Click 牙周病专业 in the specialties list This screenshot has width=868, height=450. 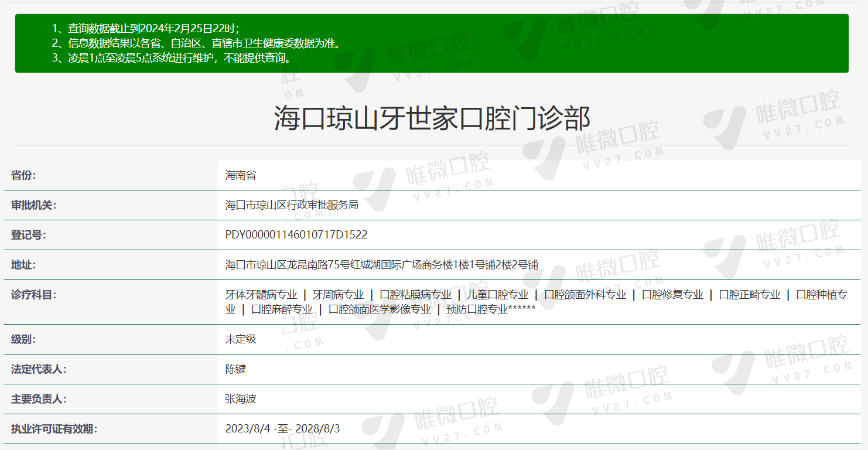tap(338, 295)
